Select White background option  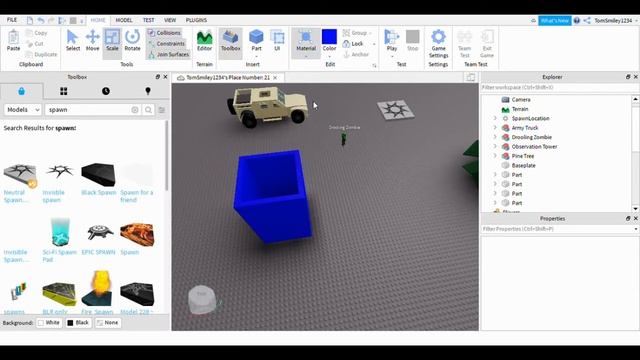point(49,322)
